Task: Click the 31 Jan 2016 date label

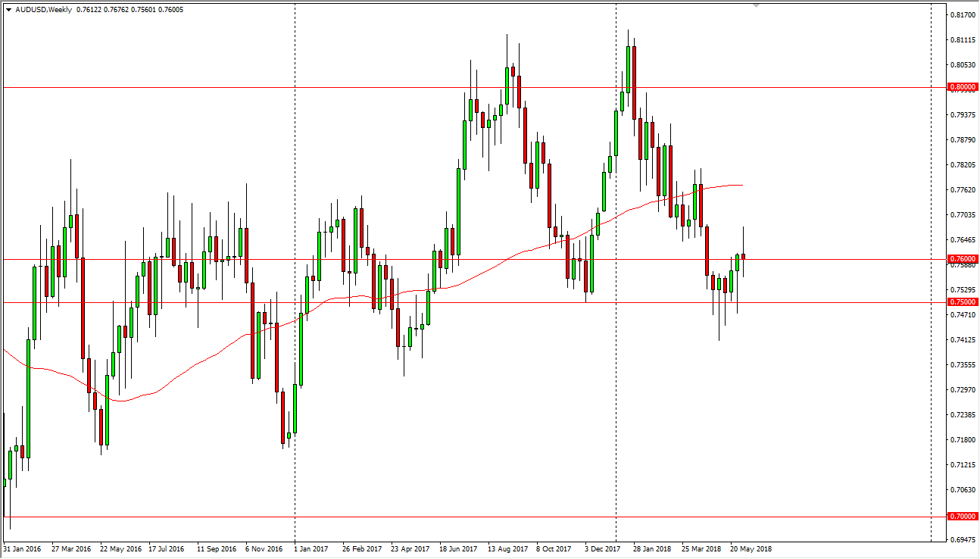Action: pyautogui.click(x=23, y=549)
